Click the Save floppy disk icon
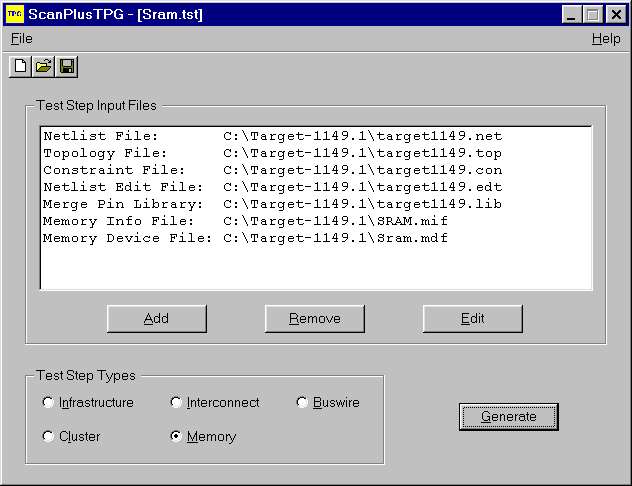 tap(67, 66)
